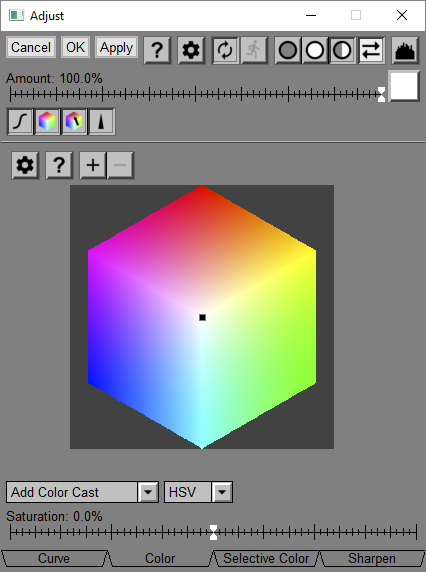
Task: Open the histogram icon at top right
Action: [x=405, y=50]
